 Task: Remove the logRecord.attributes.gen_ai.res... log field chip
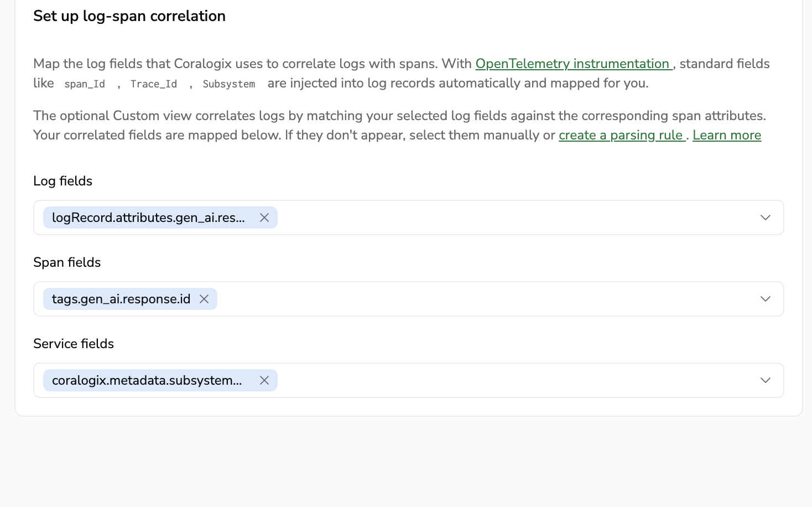pyautogui.click(x=264, y=218)
